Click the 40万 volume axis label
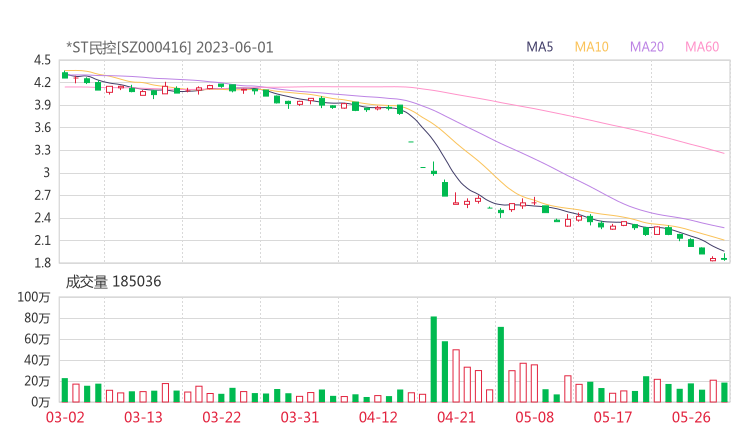740x440 pixels. (x=37, y=360)
